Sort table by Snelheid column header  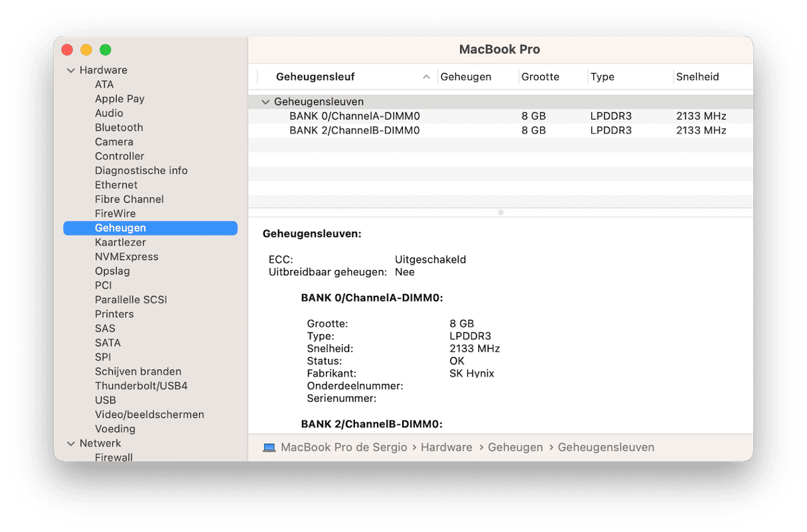pos(697,77)
